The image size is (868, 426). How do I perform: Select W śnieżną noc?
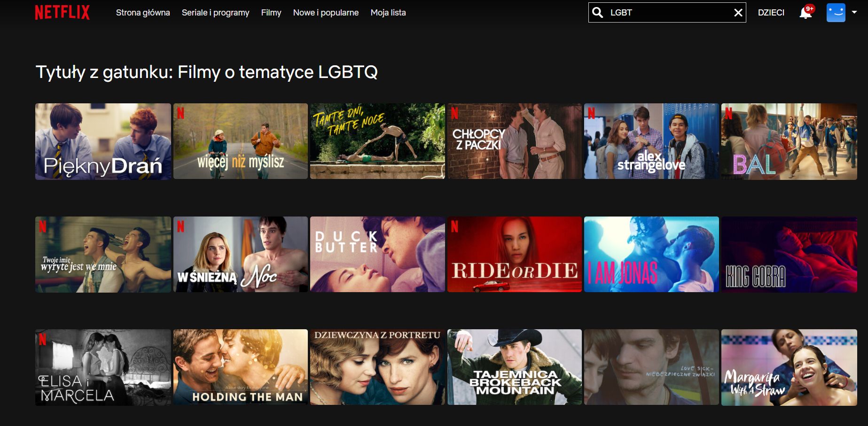241,255
